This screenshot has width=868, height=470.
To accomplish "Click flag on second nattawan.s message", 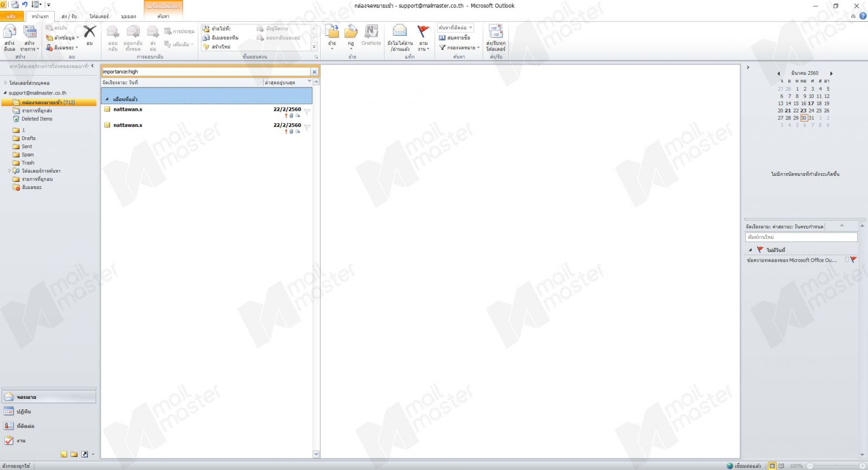I will [x=307, y=128].
